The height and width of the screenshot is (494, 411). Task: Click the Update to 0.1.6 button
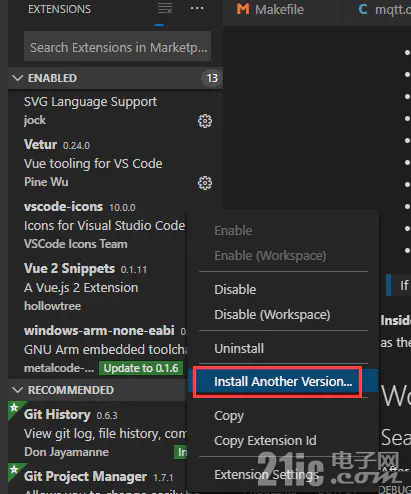tap(141, 368)
